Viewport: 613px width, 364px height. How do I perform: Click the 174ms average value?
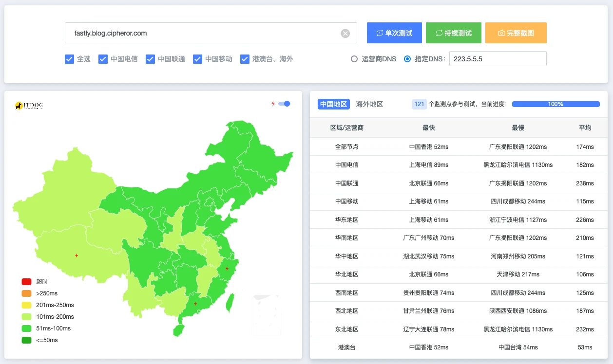click(x=585, y=146)
